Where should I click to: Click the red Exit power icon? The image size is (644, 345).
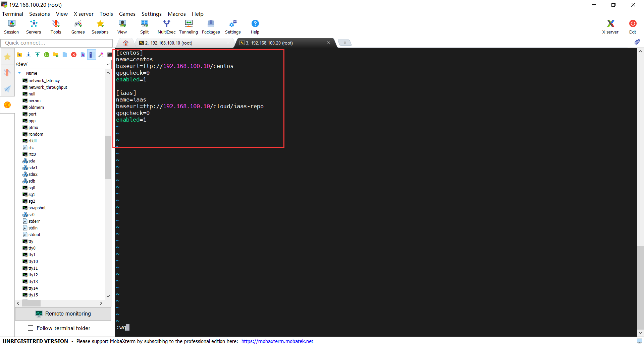633,27
